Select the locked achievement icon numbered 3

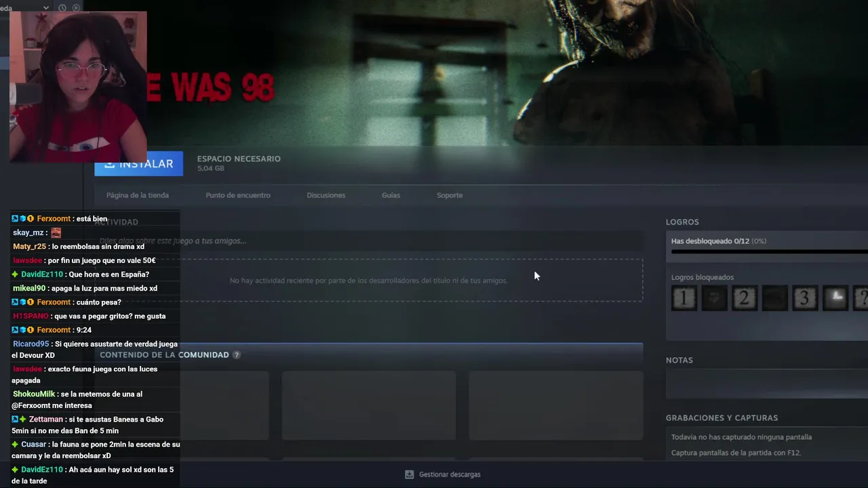pos(805,298)
